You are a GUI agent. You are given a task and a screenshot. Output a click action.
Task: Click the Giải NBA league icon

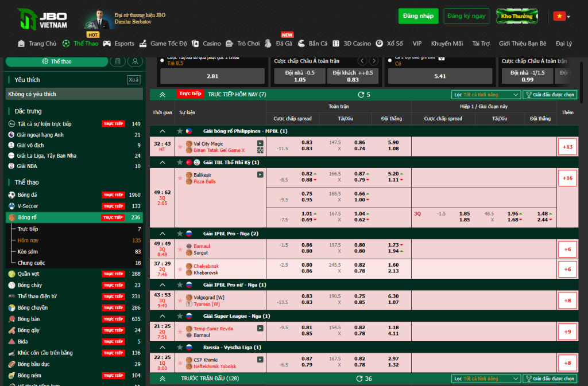11,166
